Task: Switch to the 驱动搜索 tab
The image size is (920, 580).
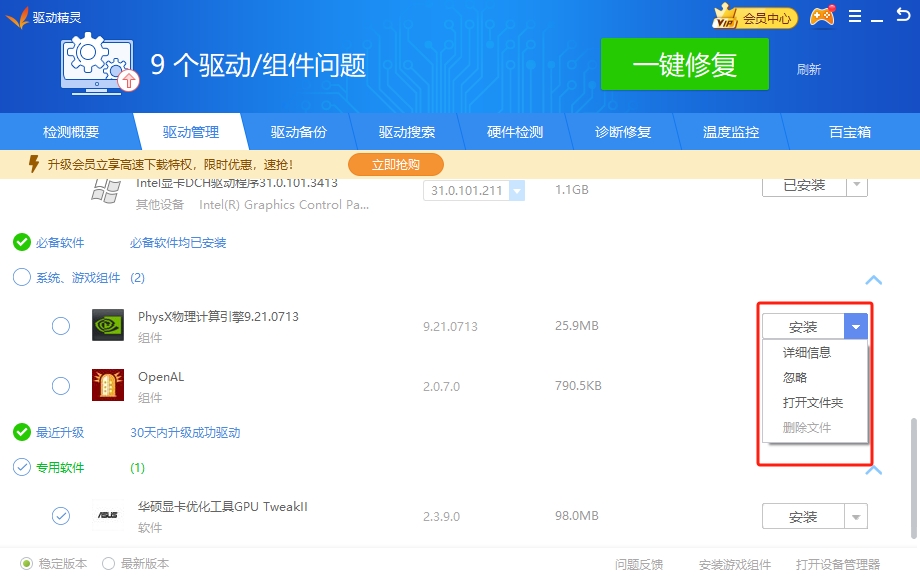Action: 407,132
